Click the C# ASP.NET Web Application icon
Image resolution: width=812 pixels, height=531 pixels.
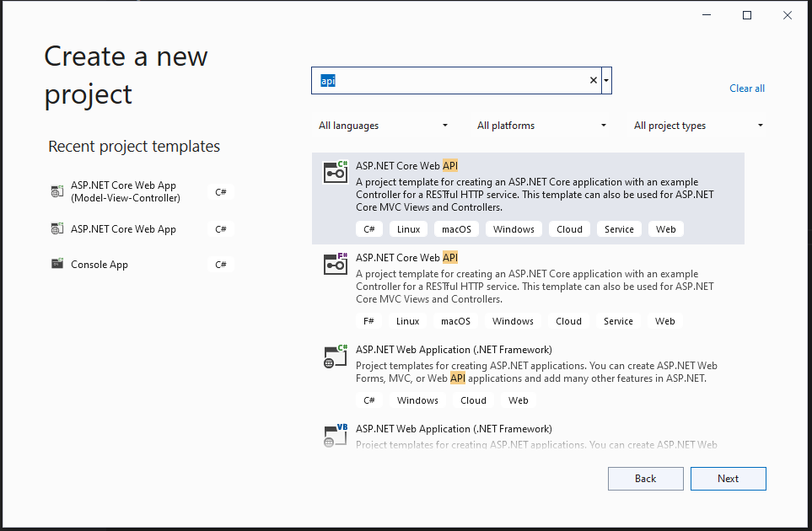coord(336,357)
